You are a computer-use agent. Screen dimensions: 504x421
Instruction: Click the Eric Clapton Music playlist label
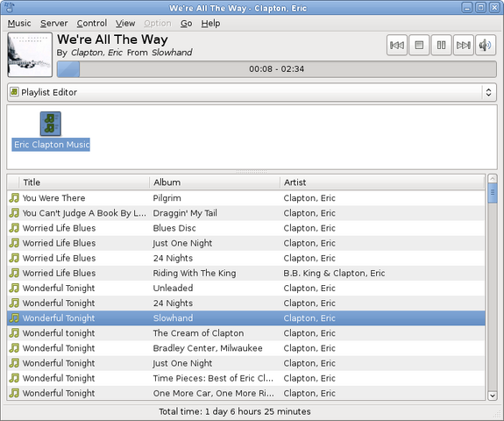coord(51,145)
